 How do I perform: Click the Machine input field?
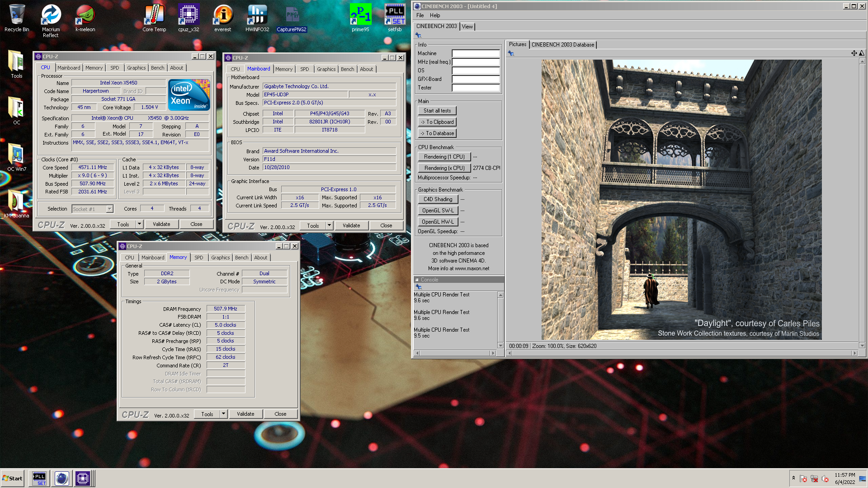(476, 53)
